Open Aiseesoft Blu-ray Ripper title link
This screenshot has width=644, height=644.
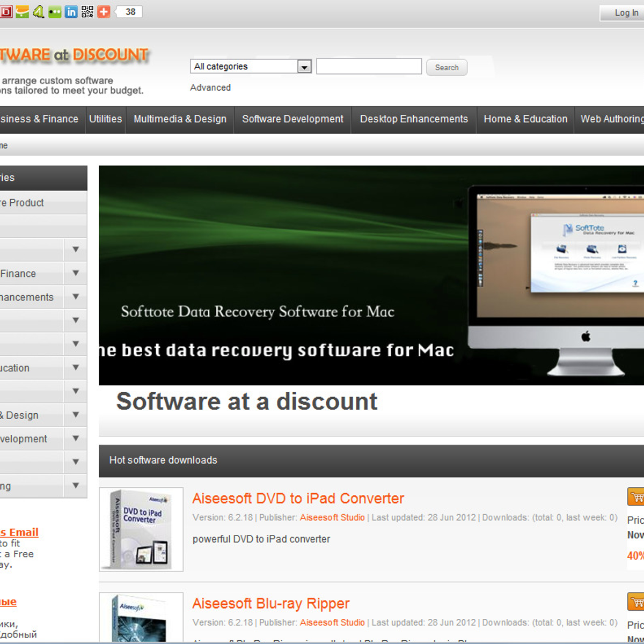point(271,604)
